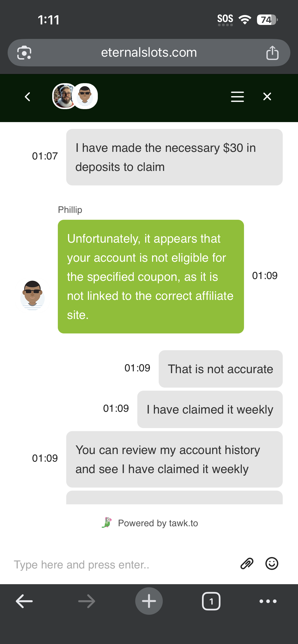Tap Phillip's avatar beside his message

(32, 296)
